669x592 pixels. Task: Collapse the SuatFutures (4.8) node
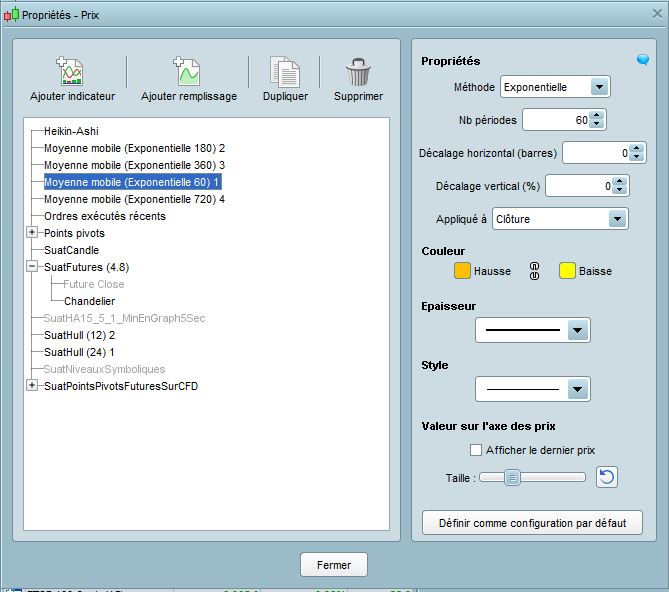pyautogui.click(x=32, y=267)
